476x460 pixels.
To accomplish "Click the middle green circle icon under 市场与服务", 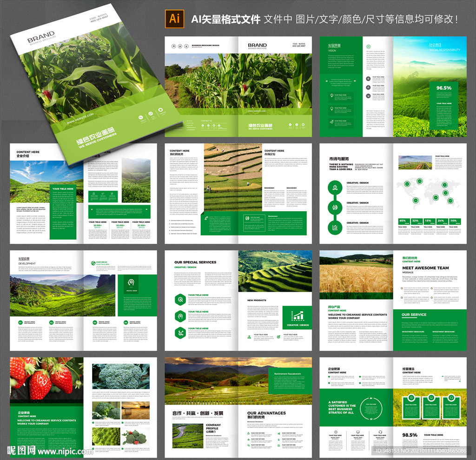I will pos(335,207).
